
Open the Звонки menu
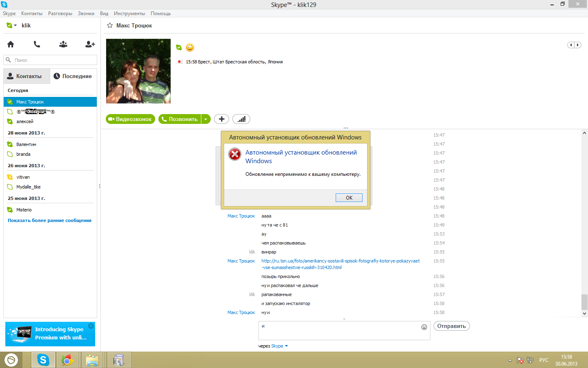coord(86,13)
